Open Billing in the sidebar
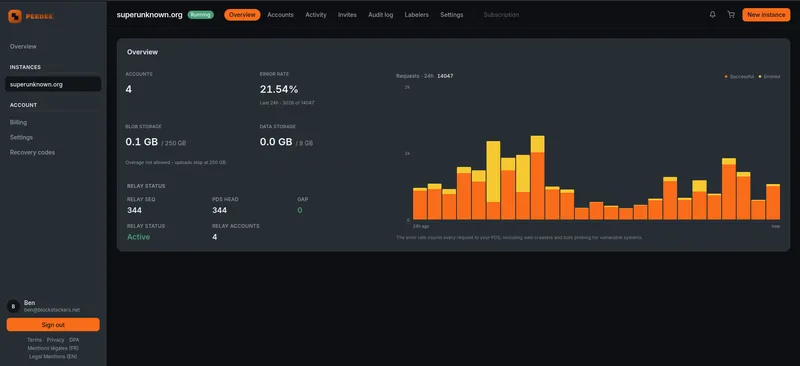800x366 pixels. [18, 123]
